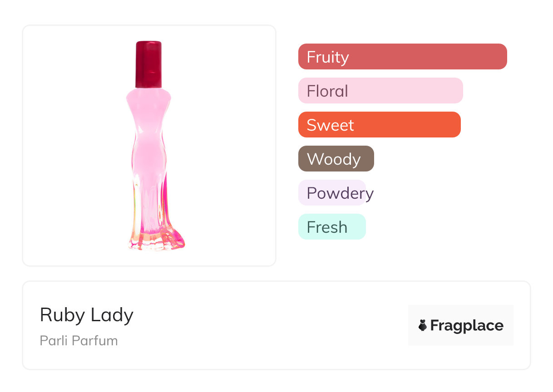Click the word "Sweet" label

(330, 125)
